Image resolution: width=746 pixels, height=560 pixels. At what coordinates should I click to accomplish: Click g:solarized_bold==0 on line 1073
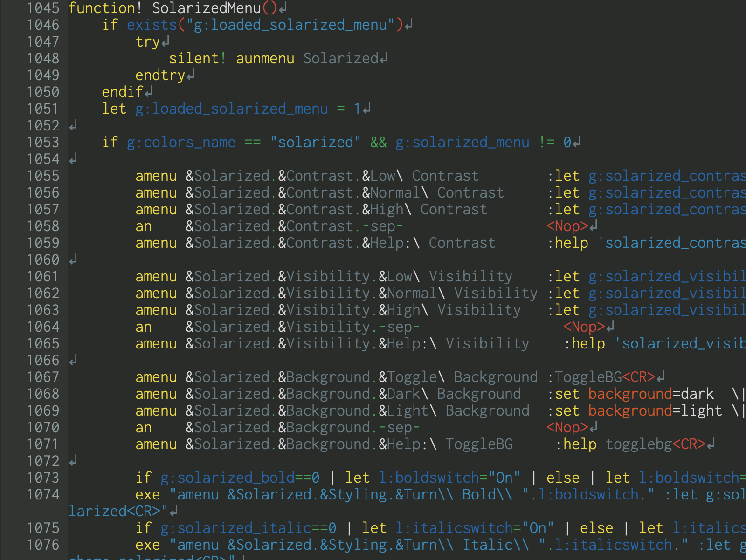[x=240, y=478]
